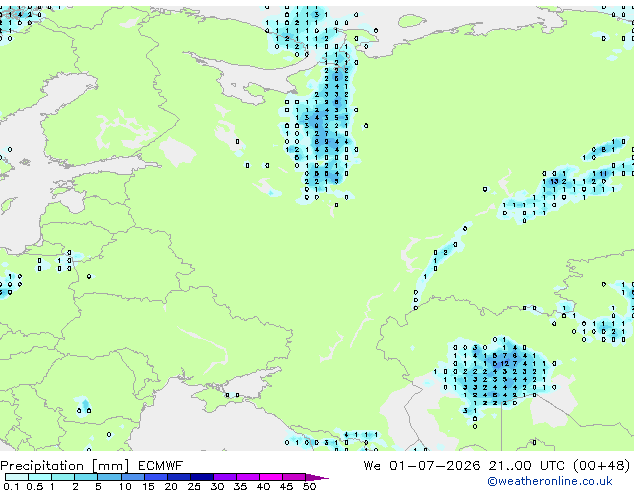Click the legend swatch between 5 and 10
634x490 pixels.
(x=109, y=477)
